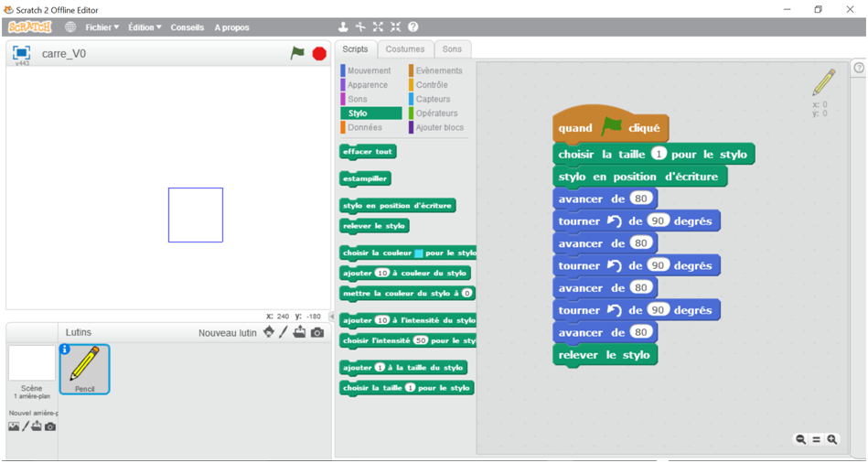
Task: Select the duplicate stamp tool in the toolbar
Action: click(344, 27)
